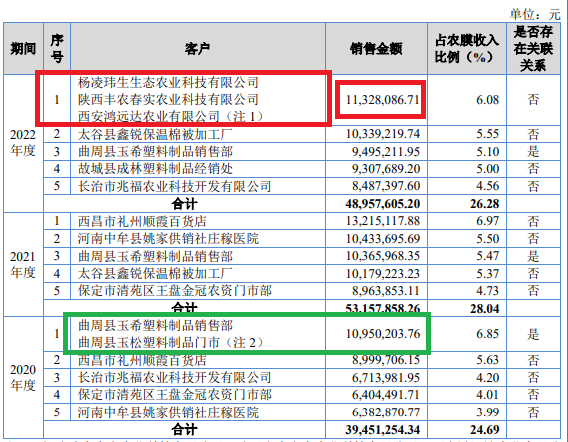
Task: Click 陕西丰农春实农业科技有限公司 customer name
Action: pos(168,99)
